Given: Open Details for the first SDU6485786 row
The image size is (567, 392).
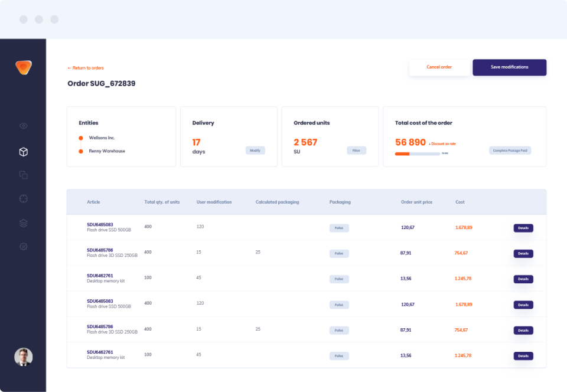Looking at the screenshot, I should coord(523,253).
